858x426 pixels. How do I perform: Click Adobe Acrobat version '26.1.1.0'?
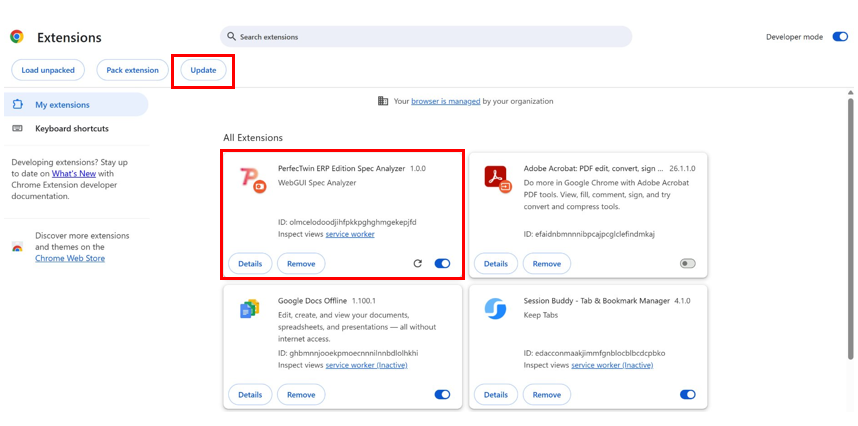(682, 168)
